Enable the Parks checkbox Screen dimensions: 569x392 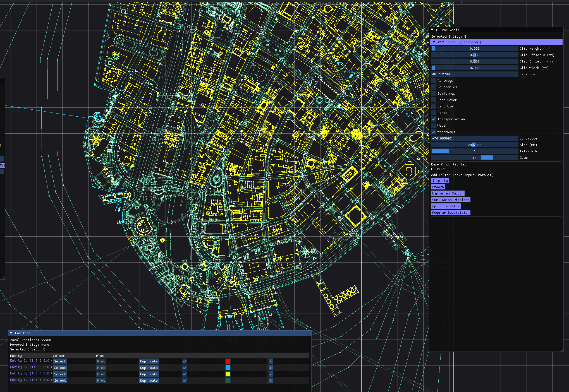coord(434,113)
